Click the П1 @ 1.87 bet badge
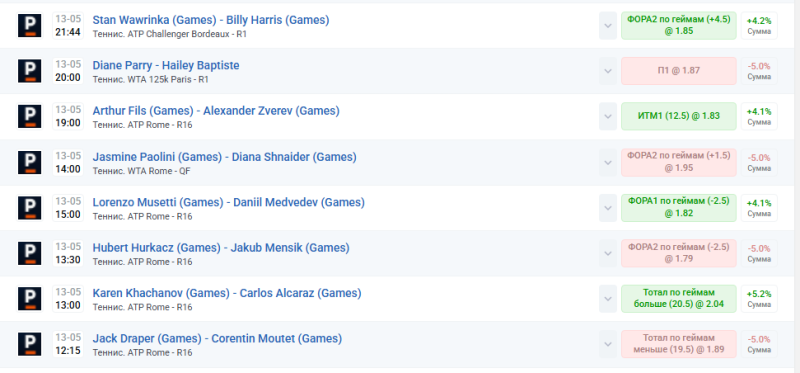800x373 pixels. (x=679, y=71)
